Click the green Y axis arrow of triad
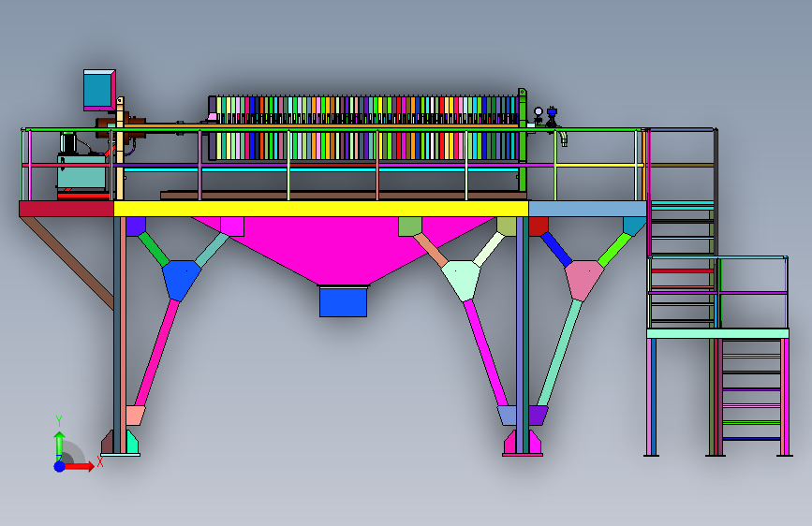 [60, 446]
